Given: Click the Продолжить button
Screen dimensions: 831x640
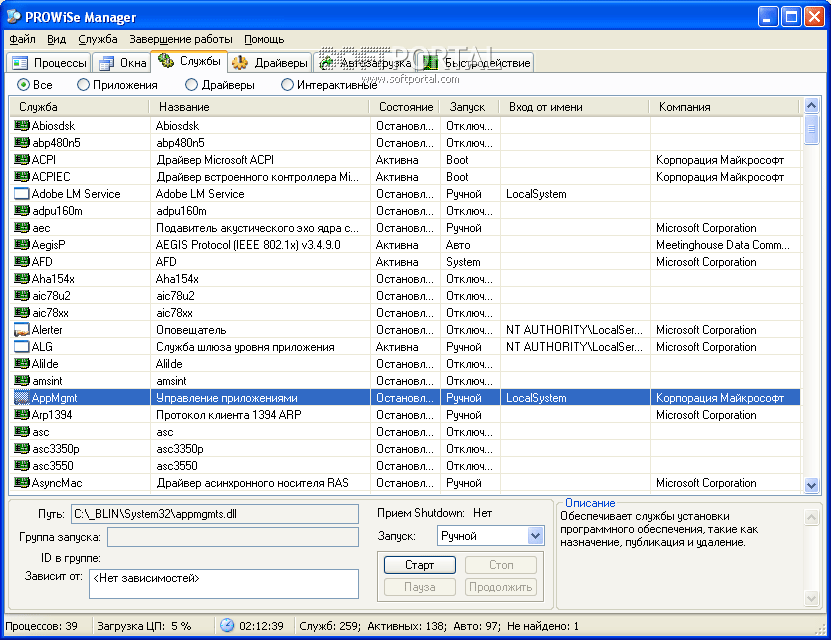Looking at the screenshot, I should pos(501,587).
